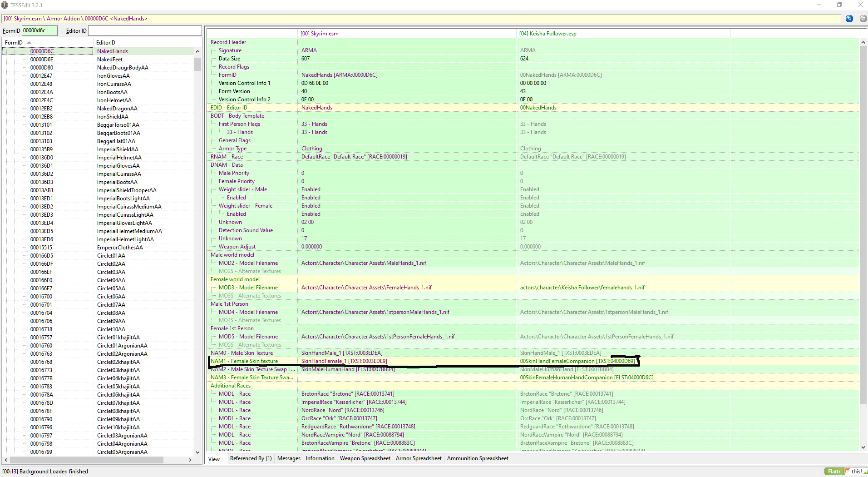Image resolution: width=868 pixels, height=477 pixels.
Task: Click the view pane scrollbar down arrow
Action: point(863,447)
